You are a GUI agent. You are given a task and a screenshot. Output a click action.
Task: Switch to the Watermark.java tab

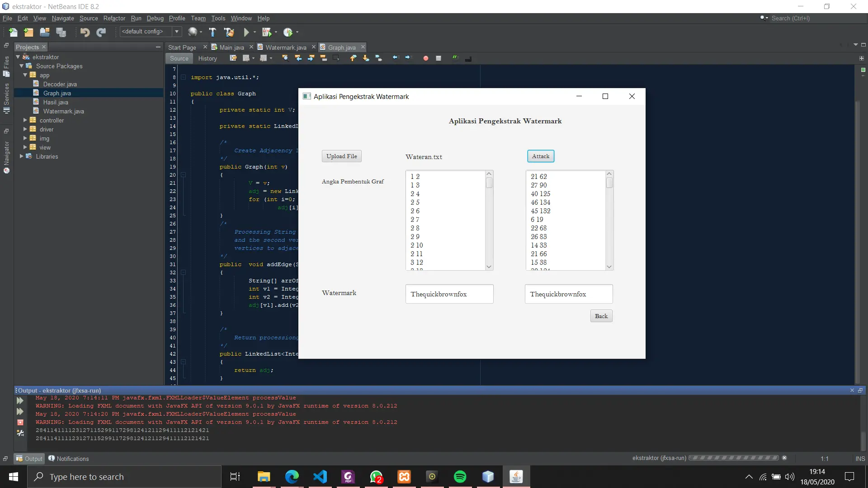pos(285,47)
